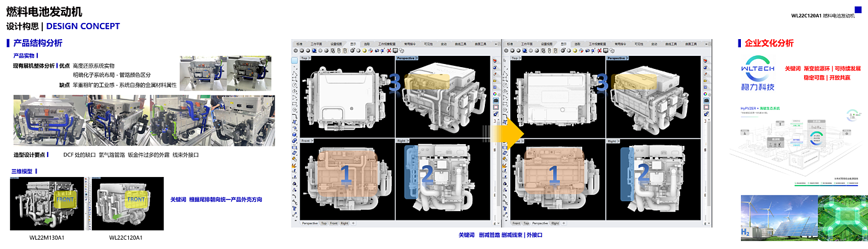Viewport: 868px width, 249px height.
Task: Click wireframe display icon in right window toolbar
Action: pos(506,51)
